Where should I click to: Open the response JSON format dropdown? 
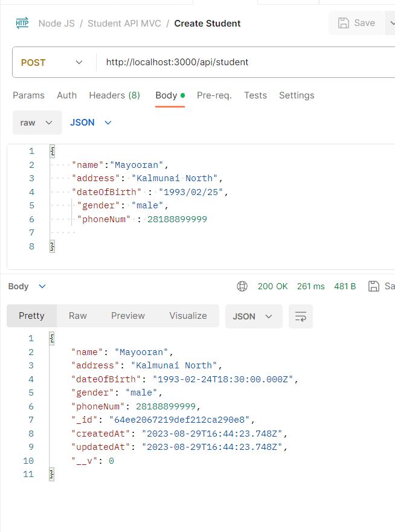coord(253,316)
